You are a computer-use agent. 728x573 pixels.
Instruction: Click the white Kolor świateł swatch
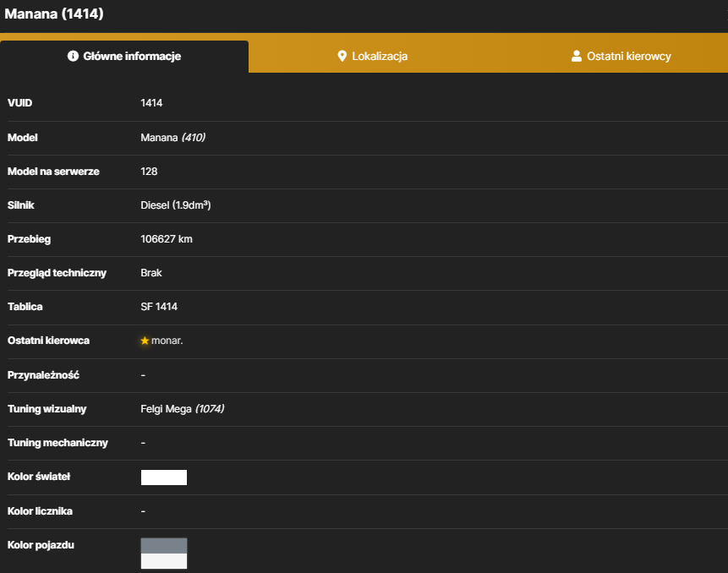click(x=164, y=477)
